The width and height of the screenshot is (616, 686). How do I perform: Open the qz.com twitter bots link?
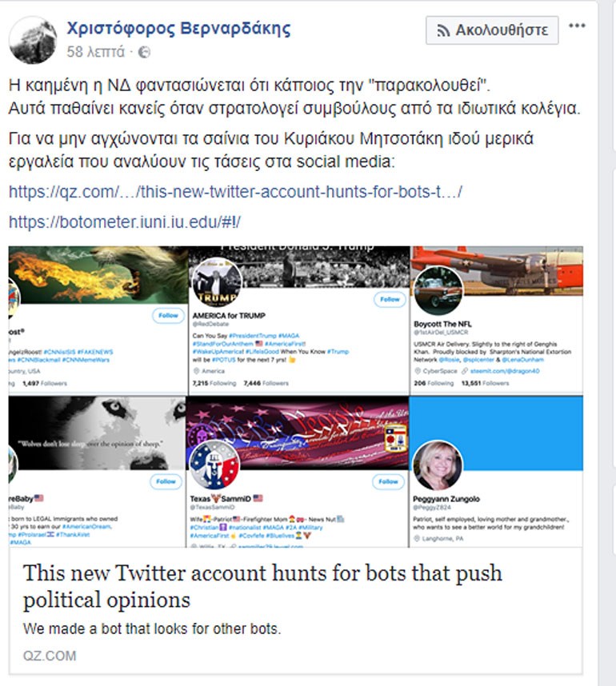[x=235, y=192]
